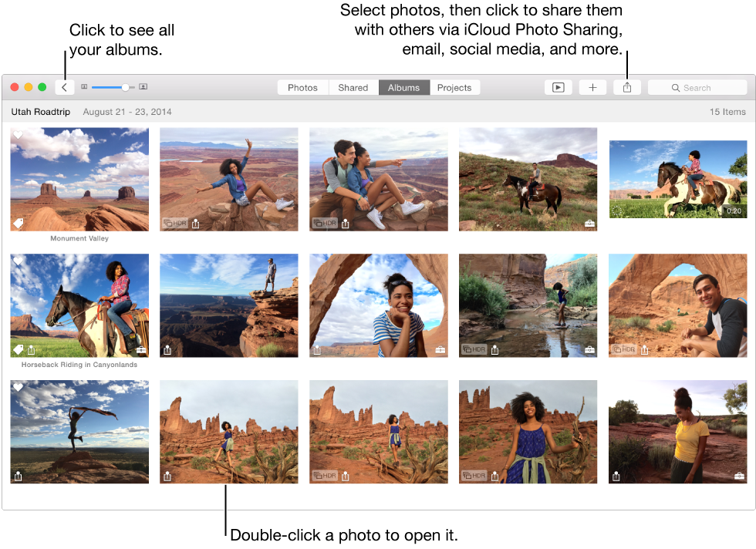Click the Add (+) button
The image size is (756, 549).
click(592, 87)
